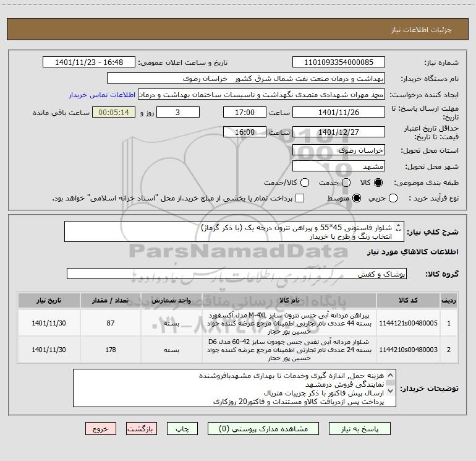Click the بازگشت back button
The image size is (476, 461).
(142, 428)
